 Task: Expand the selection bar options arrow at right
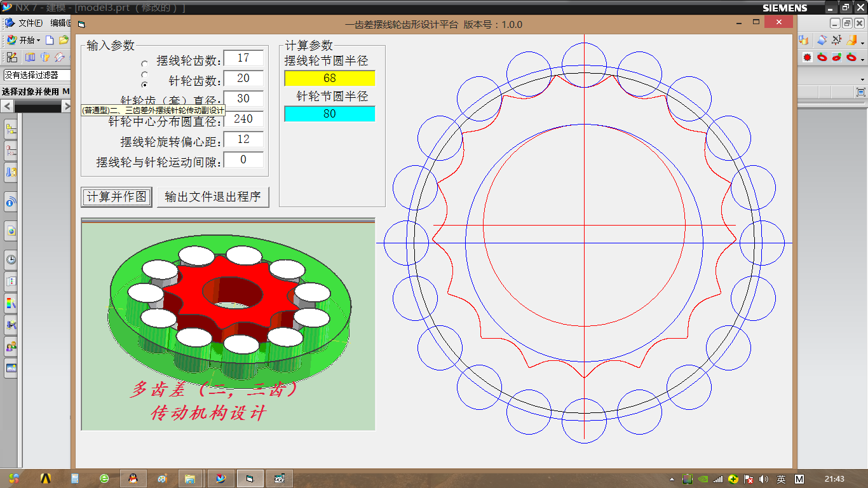(x=863, y=79)
